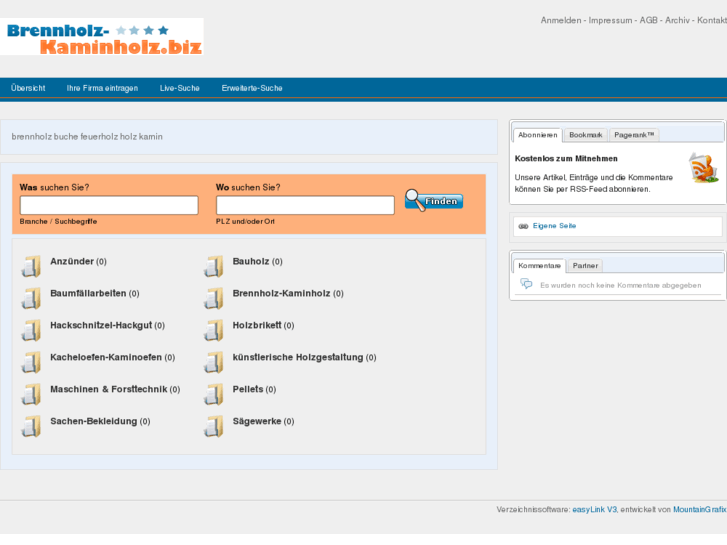Switch to the Bookmark tab
This screenshot has height=545, width=727.
tap(586, 135)
